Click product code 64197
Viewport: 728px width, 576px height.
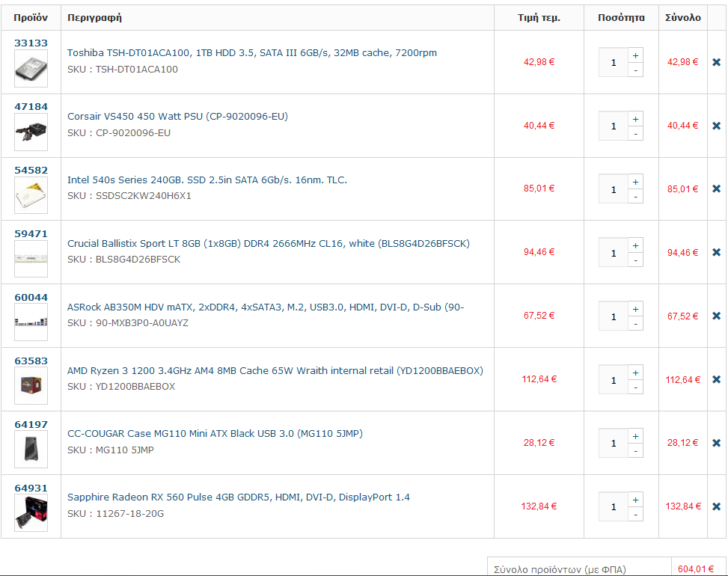[x=31, y=425]
